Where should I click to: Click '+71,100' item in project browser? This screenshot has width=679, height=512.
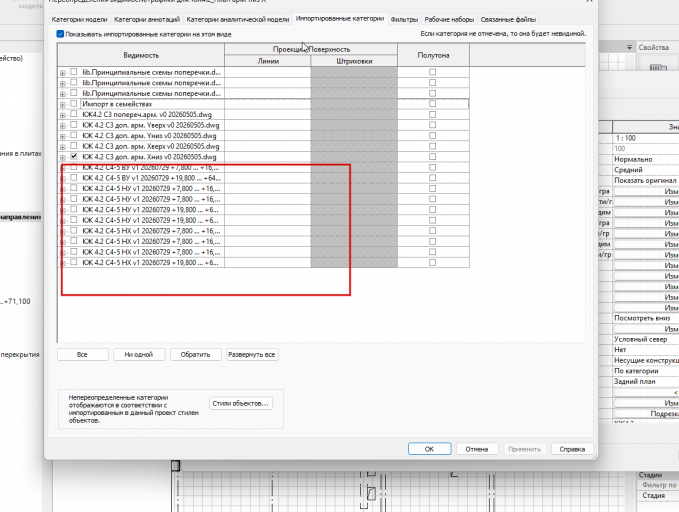17,301
